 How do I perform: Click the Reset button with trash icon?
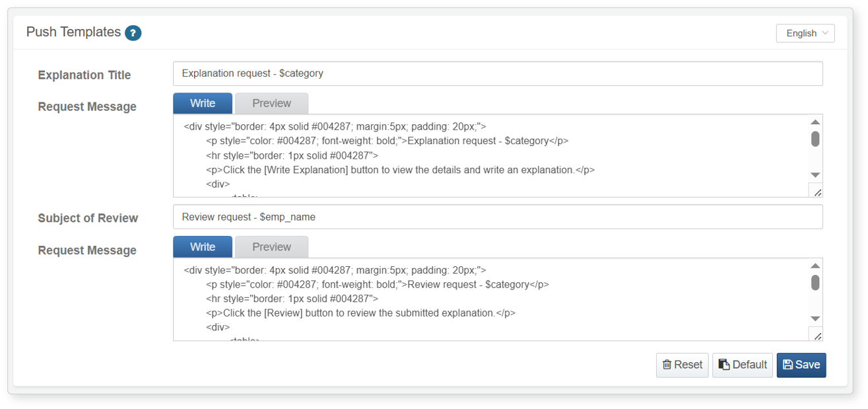(682, 365)
